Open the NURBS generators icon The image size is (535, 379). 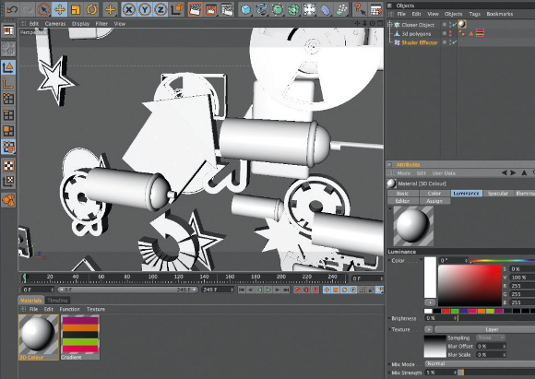(277, 9)
